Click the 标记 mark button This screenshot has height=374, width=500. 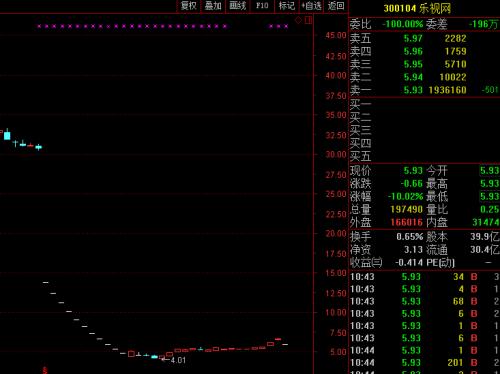[x=287, y=6]
